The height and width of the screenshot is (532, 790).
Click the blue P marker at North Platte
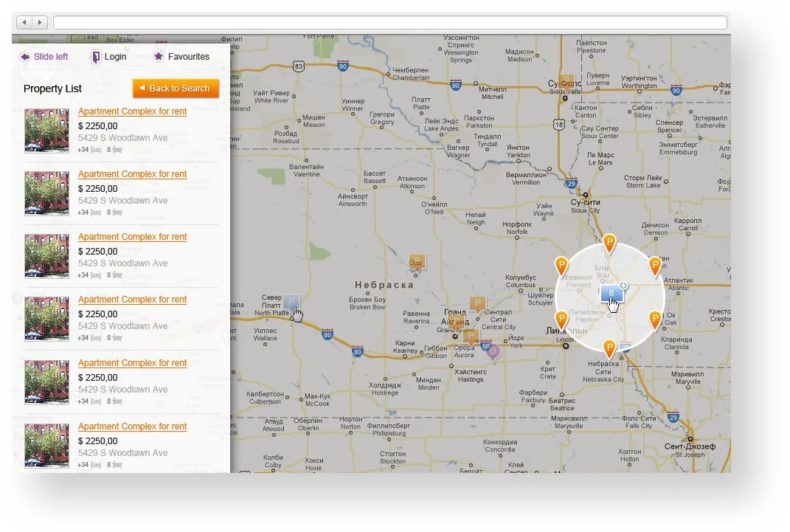291,303
